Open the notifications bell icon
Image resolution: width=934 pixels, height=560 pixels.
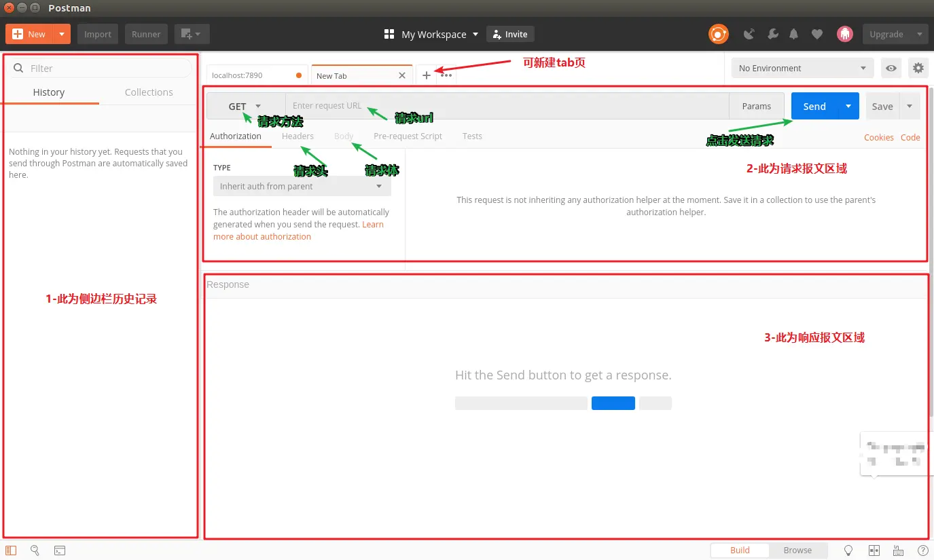click(x=794, y=34)
